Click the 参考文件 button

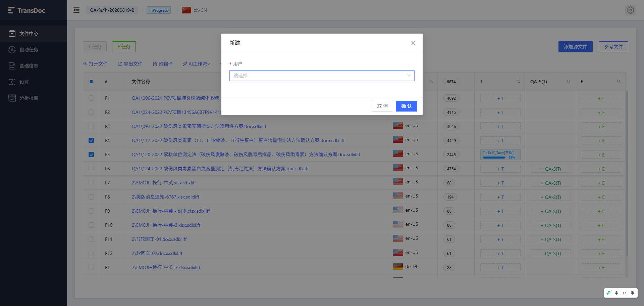(613, 47)
